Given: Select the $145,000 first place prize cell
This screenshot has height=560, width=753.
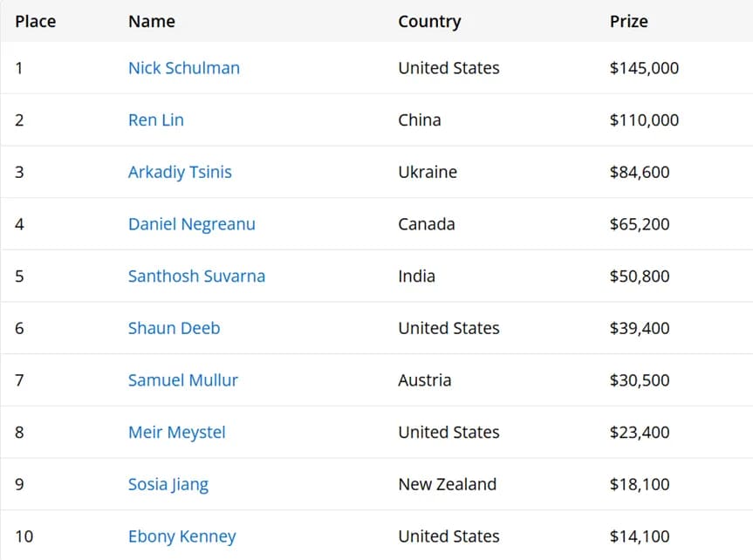Looking at the screenshot, I should point(644,68).
